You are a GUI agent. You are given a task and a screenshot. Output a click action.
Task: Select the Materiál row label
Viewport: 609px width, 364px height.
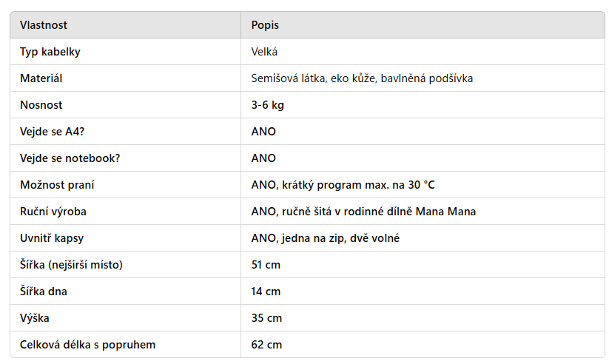(x=41, y=78)
